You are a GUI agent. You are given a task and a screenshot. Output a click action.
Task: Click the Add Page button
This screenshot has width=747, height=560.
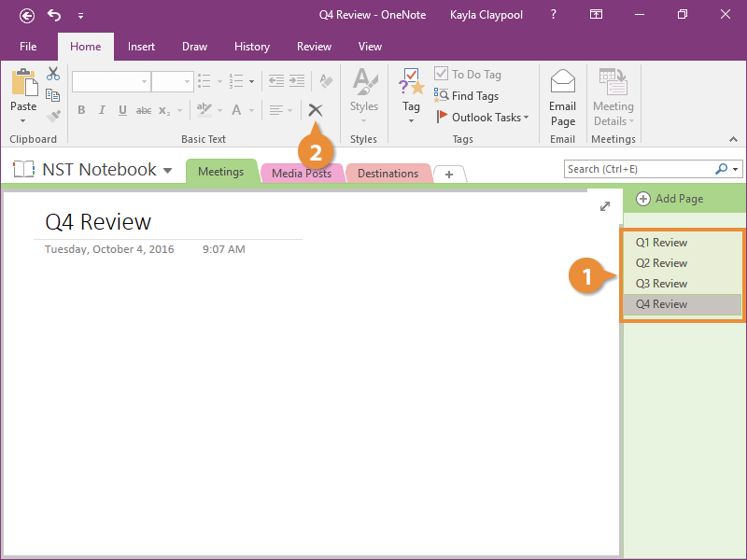(669, 199)
